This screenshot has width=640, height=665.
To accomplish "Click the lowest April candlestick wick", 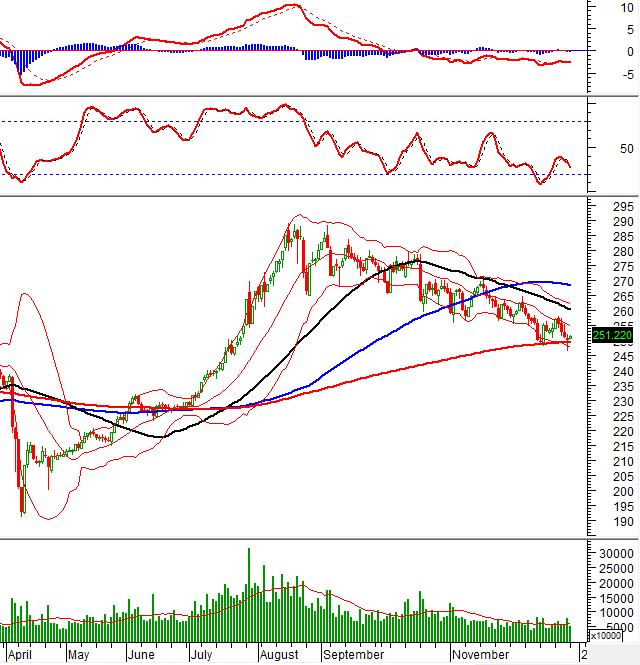I will (22, 513).
